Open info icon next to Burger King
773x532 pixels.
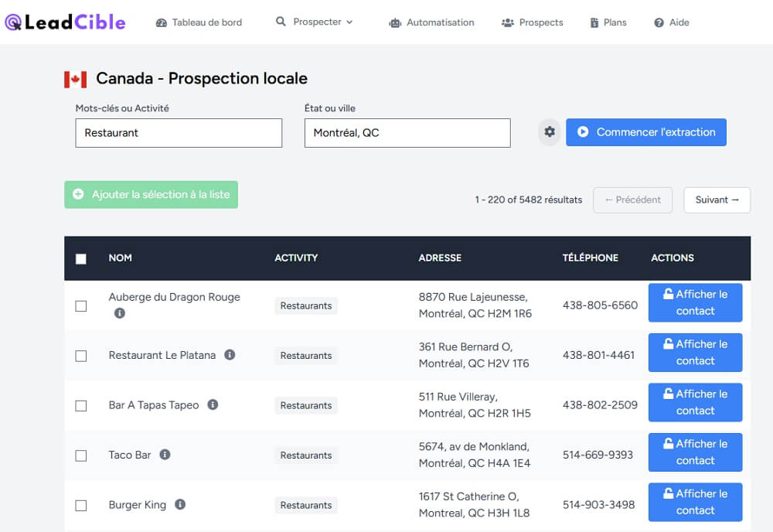pos(180,504)
